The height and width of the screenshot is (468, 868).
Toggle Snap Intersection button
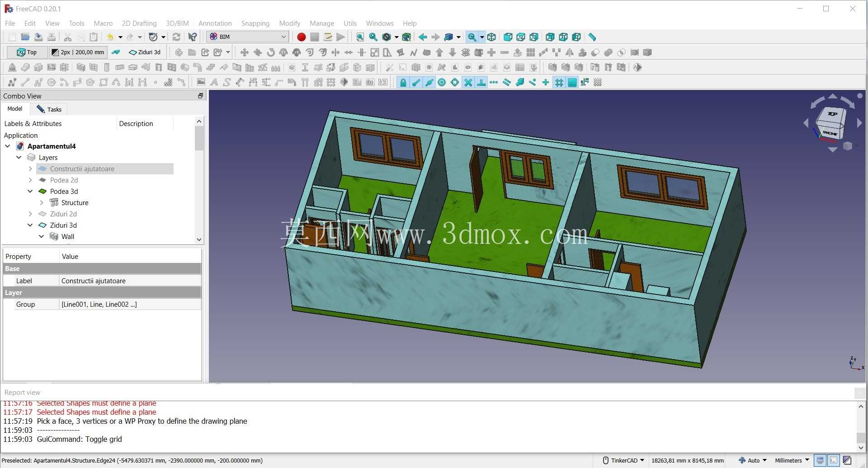pyautogui.click(x=468, y=82)
